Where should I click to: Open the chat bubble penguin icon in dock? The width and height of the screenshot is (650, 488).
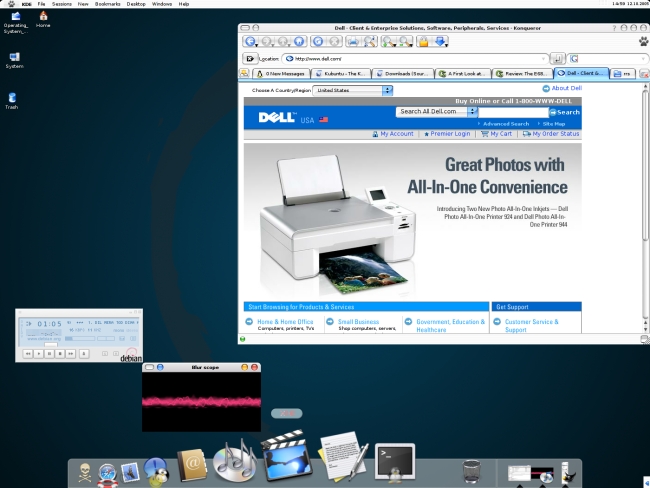click(x=156, y=471)
